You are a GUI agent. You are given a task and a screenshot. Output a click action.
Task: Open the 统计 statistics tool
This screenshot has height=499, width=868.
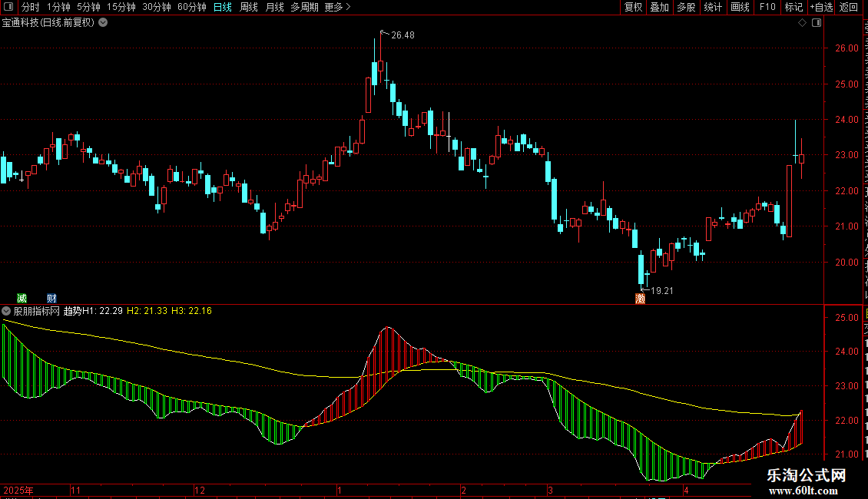click(712, 7)
